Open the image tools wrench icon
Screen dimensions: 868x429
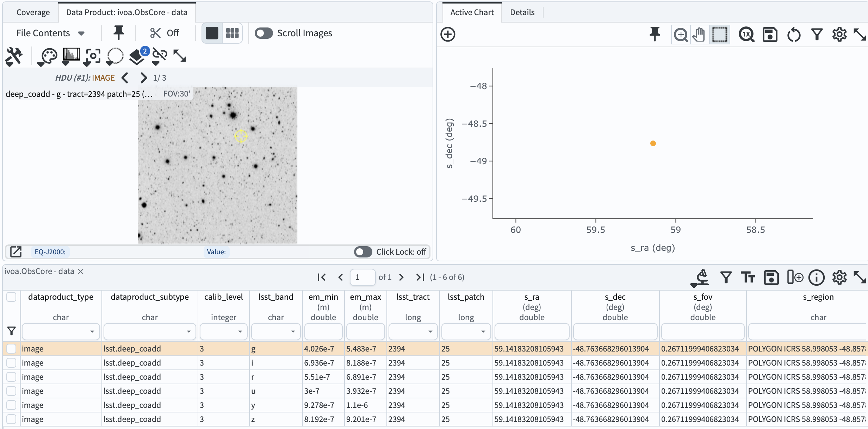coord(14,56)
